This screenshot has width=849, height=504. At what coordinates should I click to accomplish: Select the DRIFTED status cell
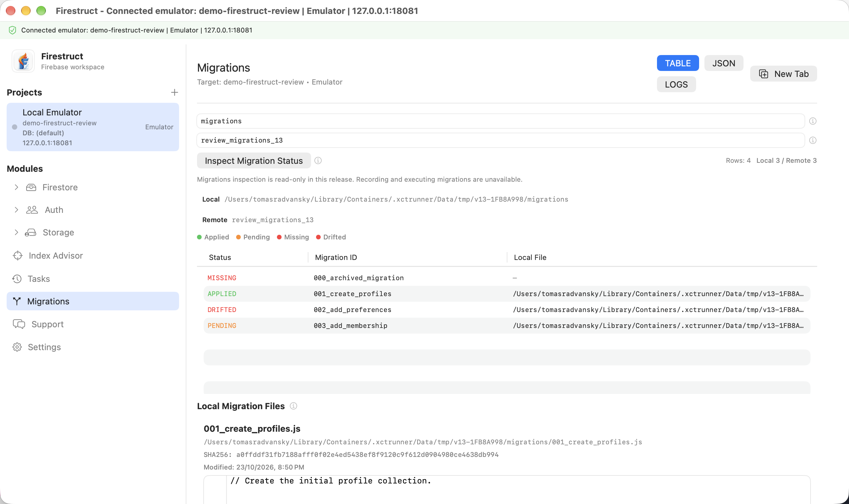[222, 310]
